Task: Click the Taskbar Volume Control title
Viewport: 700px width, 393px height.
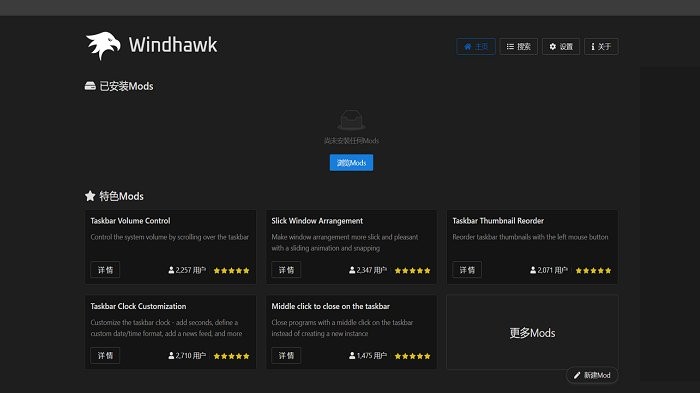Action: (130, 221)
